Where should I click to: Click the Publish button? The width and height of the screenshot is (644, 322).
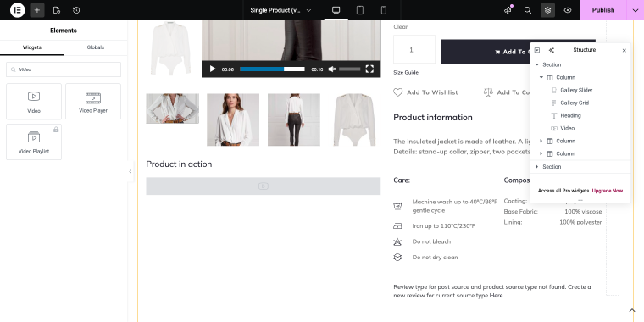[603, 10]
